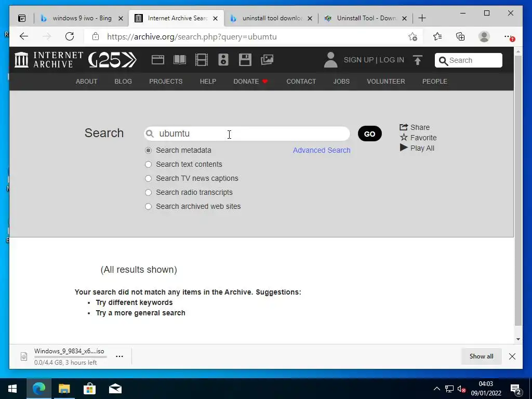Open the Web (Wayback) media icon
The width and height of the screenshot is (532, 399).
point(158,60)
